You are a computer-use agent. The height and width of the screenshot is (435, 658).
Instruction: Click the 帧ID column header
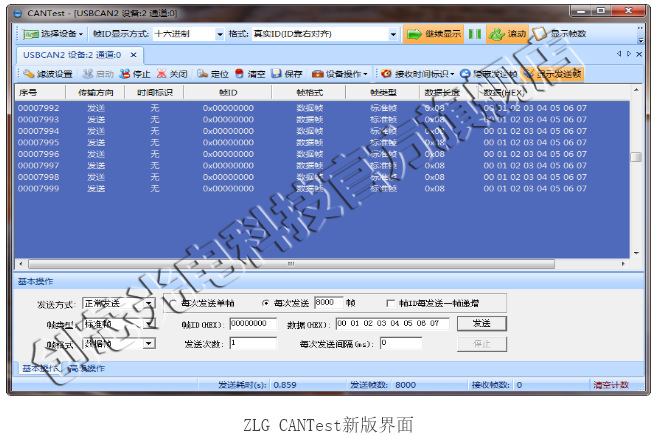[228, 92]
